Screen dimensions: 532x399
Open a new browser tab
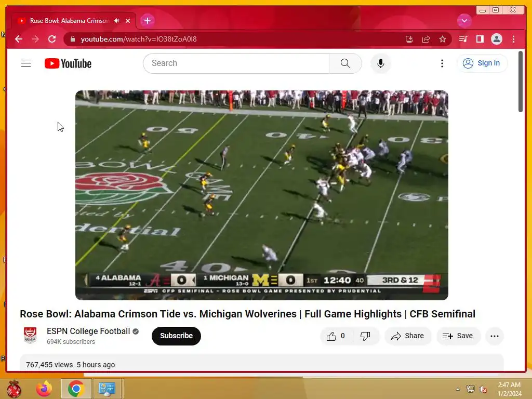click(x=147, y=21)
